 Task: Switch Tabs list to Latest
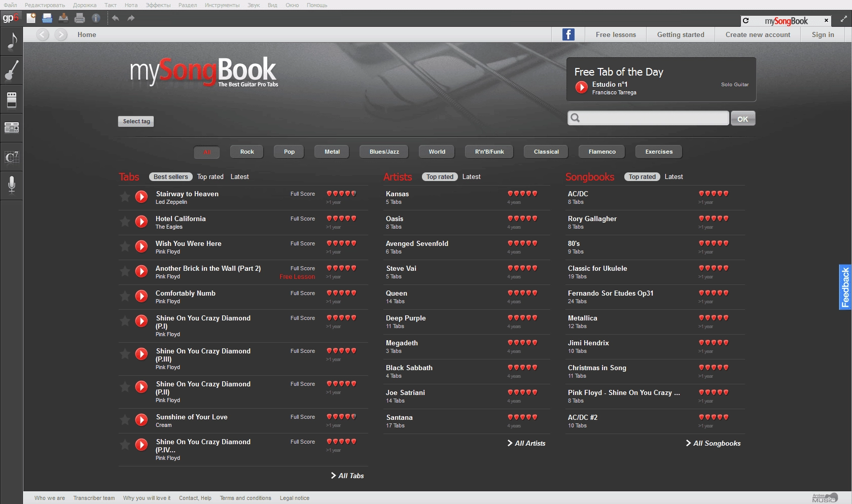point(240,177)
